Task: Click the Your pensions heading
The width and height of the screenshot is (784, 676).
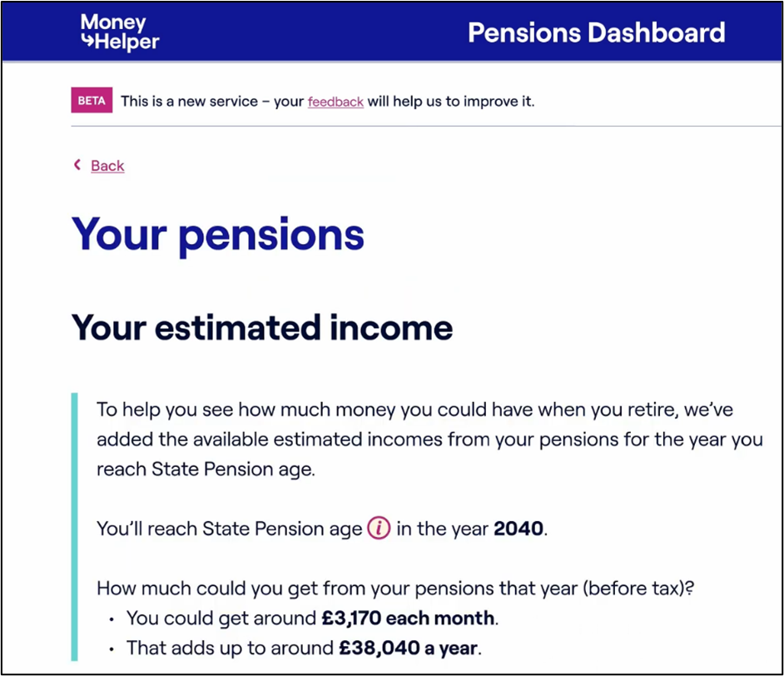Action: (218, 234)
